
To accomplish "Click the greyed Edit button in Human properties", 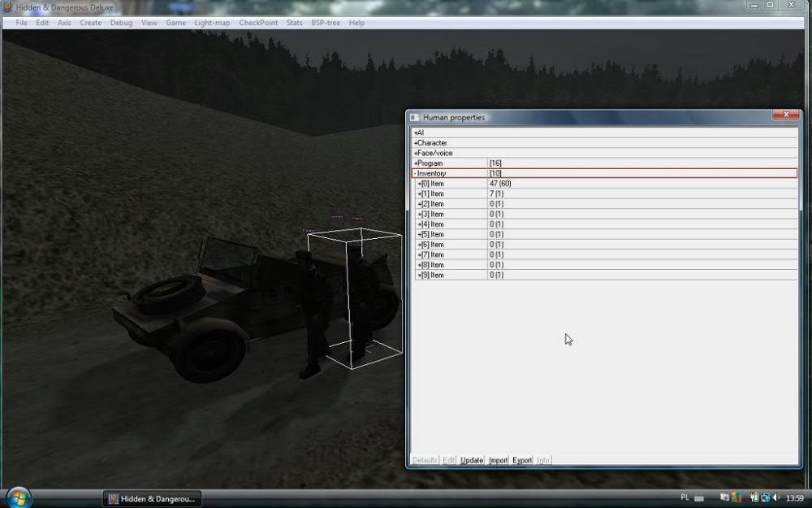I will 449,460.
